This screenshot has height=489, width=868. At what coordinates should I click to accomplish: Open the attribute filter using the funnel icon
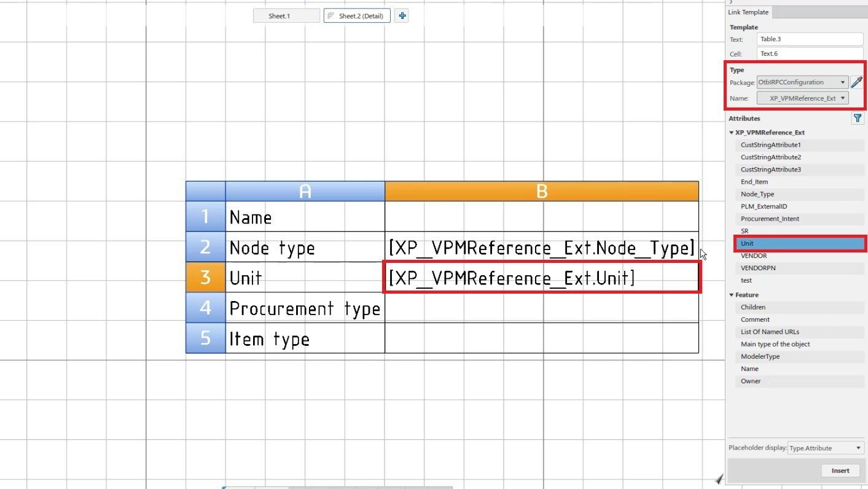pyautogui.click(x=858, y=118)
